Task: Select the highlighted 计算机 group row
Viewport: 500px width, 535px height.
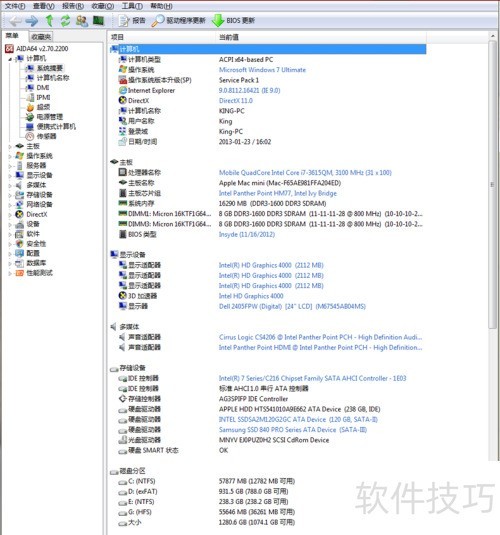Action: pyautogui.click(x=268, y=49)
